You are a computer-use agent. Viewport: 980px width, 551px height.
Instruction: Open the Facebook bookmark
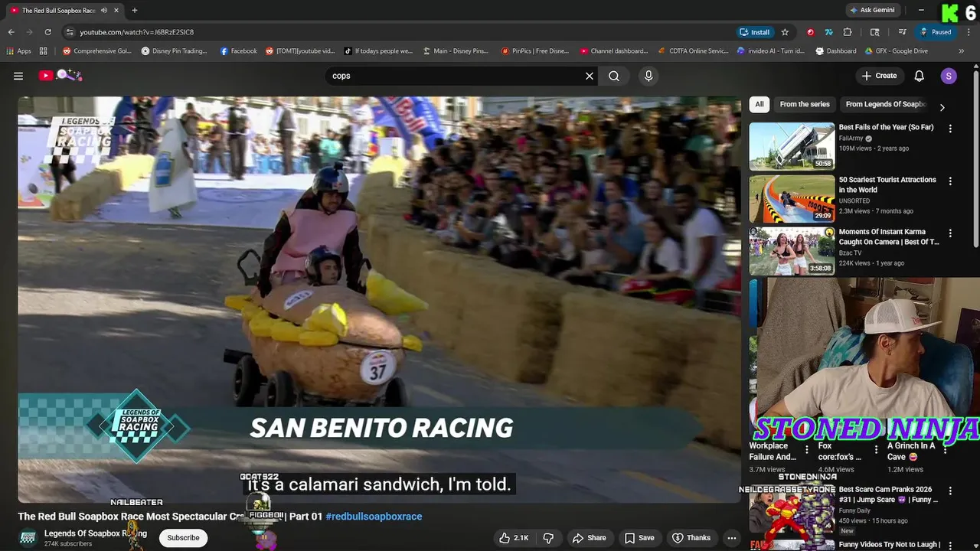(x=238, y=51)
